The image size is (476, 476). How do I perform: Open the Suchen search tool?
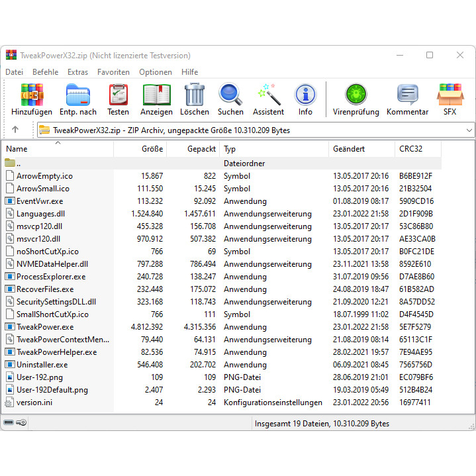click(x=230, y=96)
